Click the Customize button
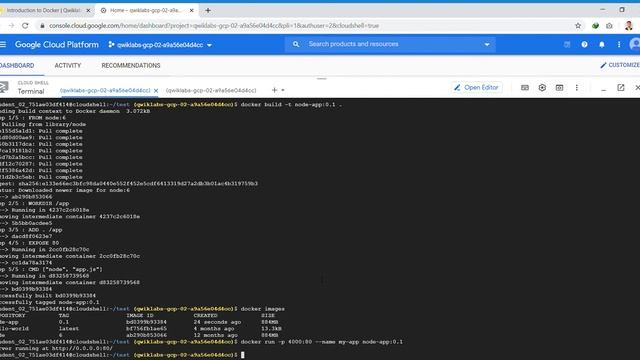The width and height of the screenshot is (640, 360). point(620,65)
